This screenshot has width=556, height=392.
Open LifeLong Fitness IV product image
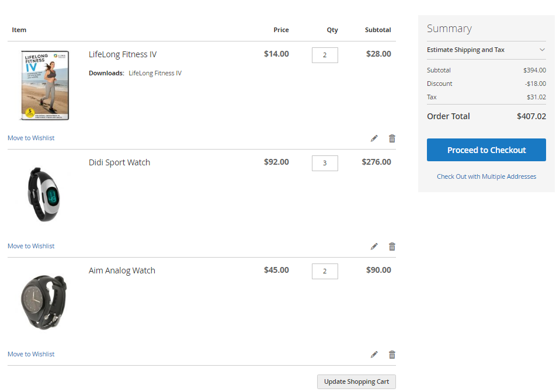click(x=45, y=85)
